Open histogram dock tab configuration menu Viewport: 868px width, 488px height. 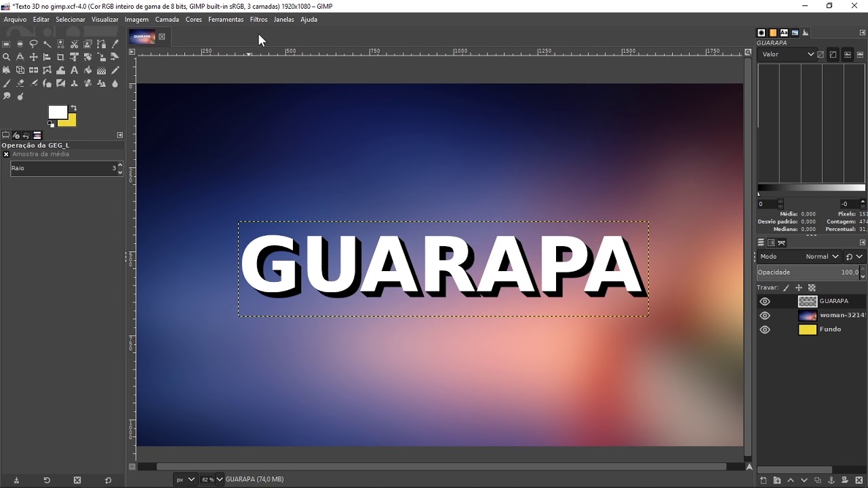click(863, 33)
